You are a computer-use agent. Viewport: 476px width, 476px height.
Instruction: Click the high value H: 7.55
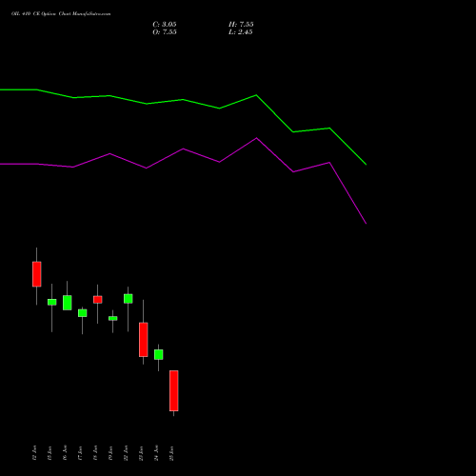tap(241, 25)
